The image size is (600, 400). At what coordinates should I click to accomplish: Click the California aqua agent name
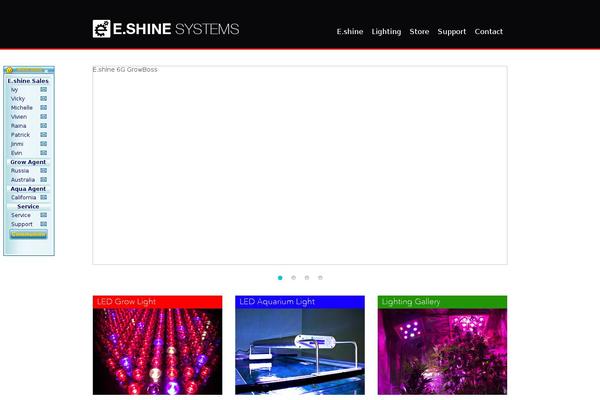click(x=23, y=198)
